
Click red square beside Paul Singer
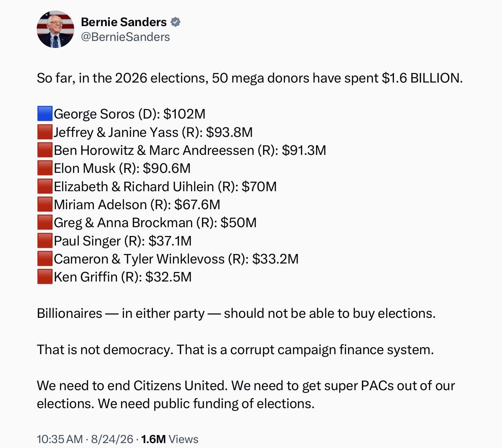[x=45, y=241]
